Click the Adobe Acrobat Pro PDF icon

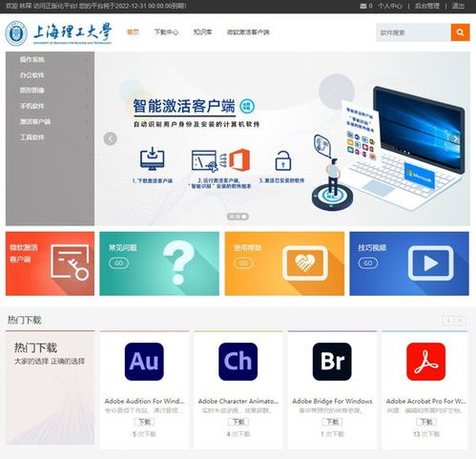coord(425,362)
